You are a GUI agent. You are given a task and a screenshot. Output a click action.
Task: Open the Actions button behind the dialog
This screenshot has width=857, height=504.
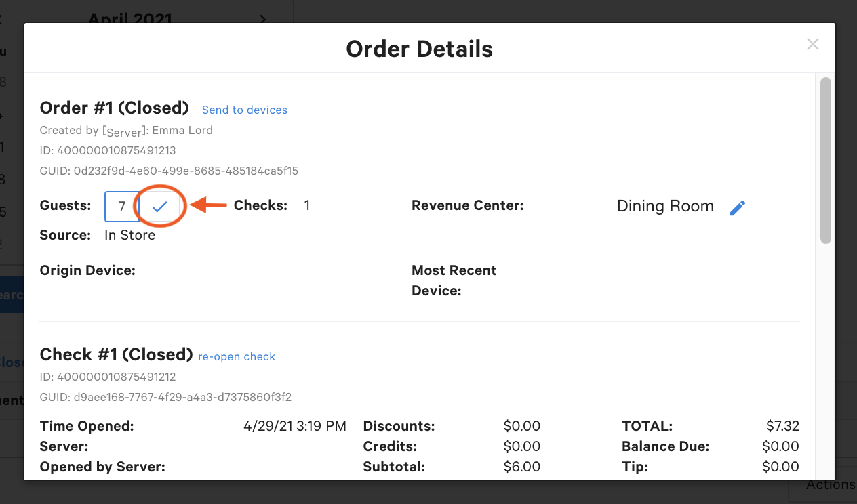tap(830, 485)
